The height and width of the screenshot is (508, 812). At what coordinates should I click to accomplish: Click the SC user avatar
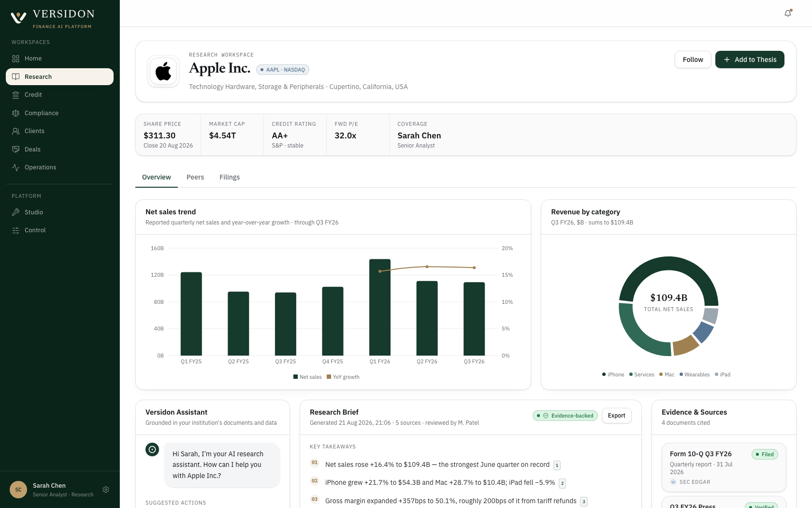coord(18,490)
